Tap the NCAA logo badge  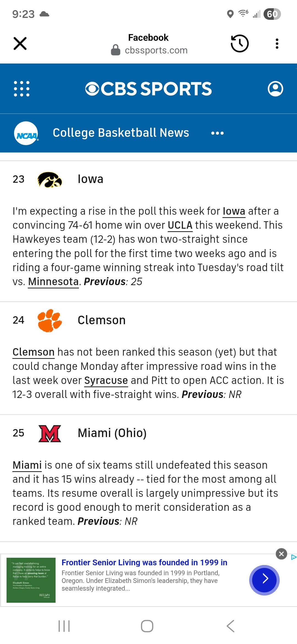(26, 133)
